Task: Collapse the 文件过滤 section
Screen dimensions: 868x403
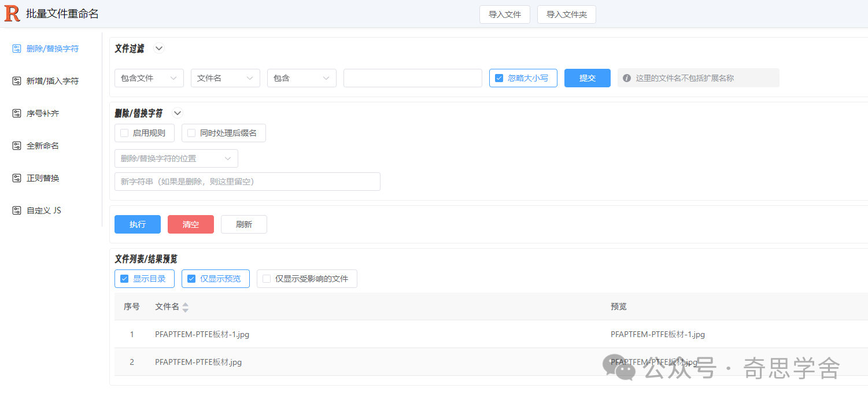Action: pyautogui.click(x=158, y=48)
